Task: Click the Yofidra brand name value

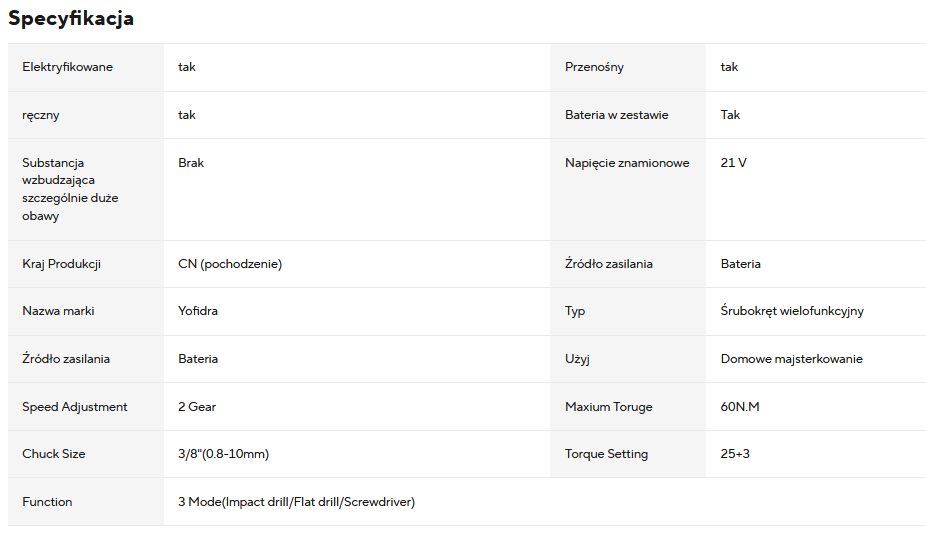Action: pyautogui.click(x=198, y=311)
